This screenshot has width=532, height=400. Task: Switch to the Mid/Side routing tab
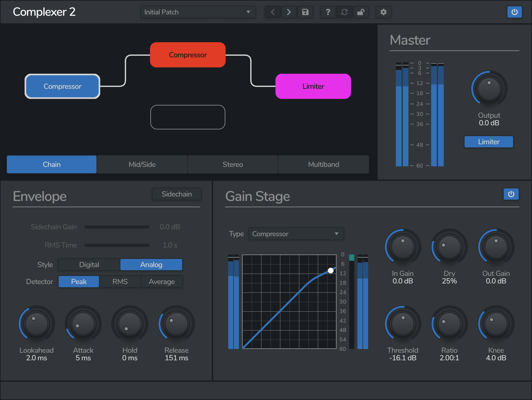(142, 164)
